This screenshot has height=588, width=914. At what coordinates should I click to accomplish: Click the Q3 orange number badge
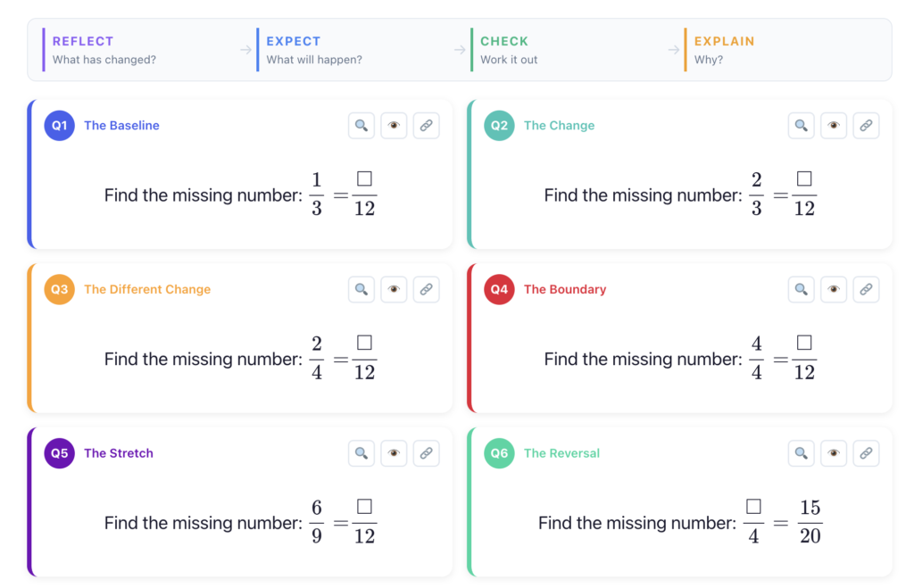pos(59,289)
